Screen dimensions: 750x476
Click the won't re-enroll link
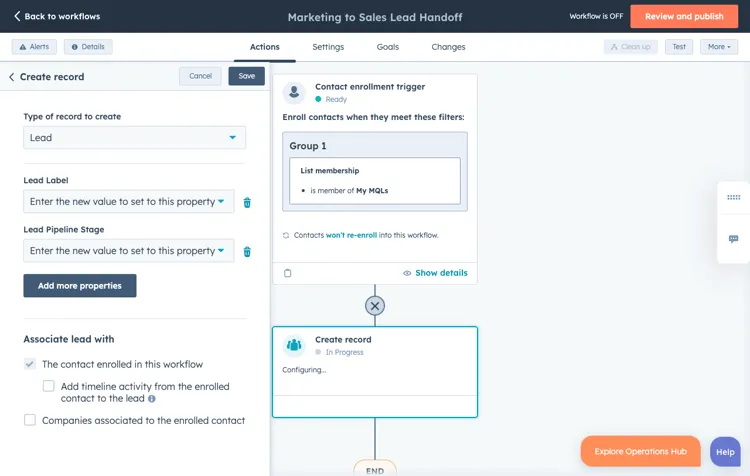351,235
